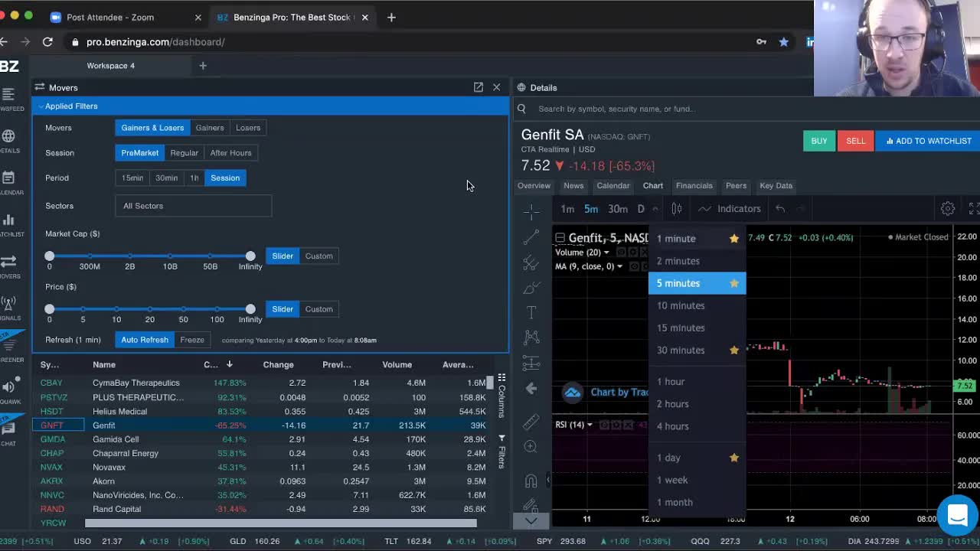Image resolution: width=980 pixels, height=551 pixels.
Task: Select Losers movers filter
Action: 248,128
